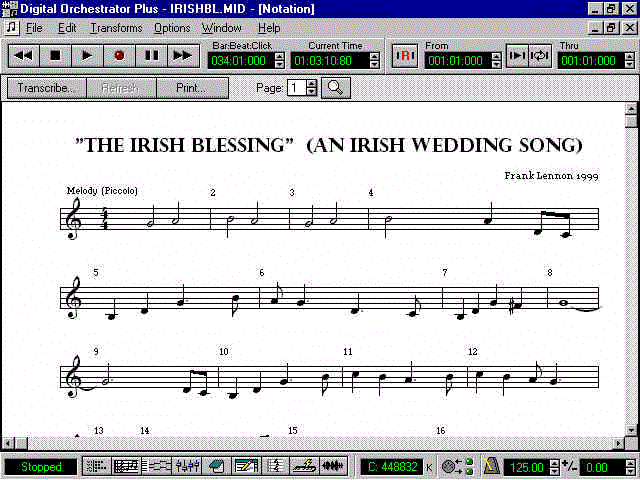Click the Bar:Beat:Click position field 034:01:000
This screenshot has width=640, height=480.
click(241, 60)
